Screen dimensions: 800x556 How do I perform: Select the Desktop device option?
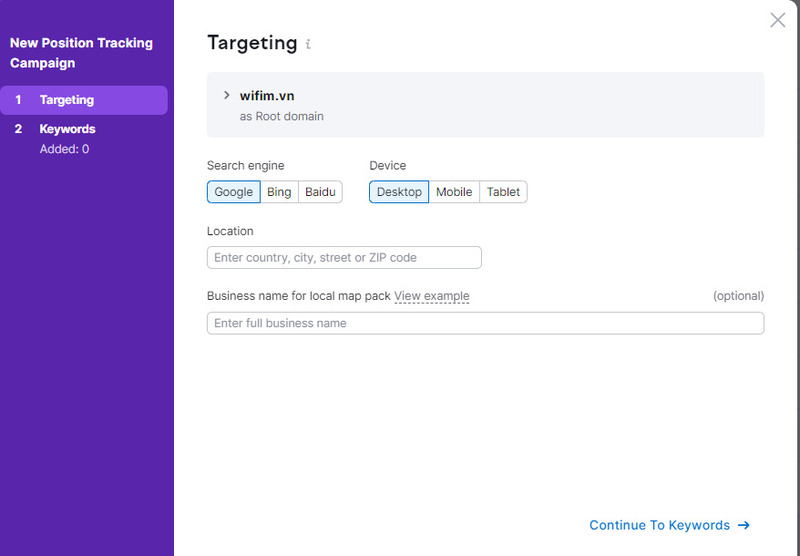[x=399, y=192]
